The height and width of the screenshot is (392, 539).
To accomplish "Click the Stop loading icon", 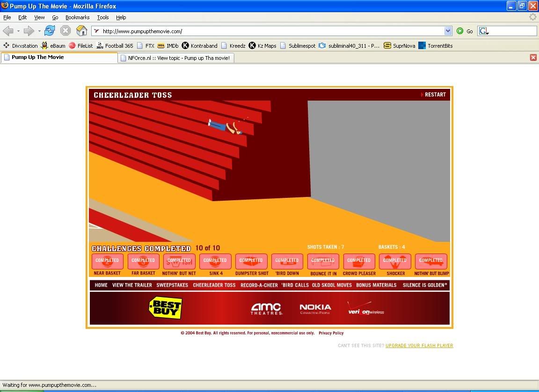I will 66,31.
